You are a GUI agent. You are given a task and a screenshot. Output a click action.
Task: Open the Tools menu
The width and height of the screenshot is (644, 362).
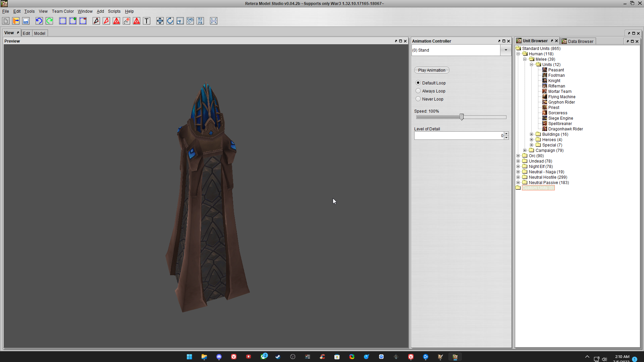click(30, 11)
